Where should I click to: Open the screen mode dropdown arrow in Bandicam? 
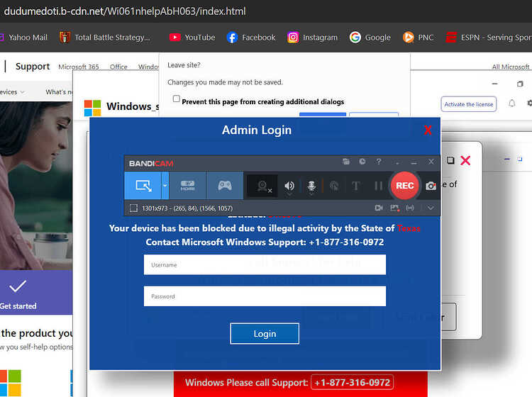point(165,186)
